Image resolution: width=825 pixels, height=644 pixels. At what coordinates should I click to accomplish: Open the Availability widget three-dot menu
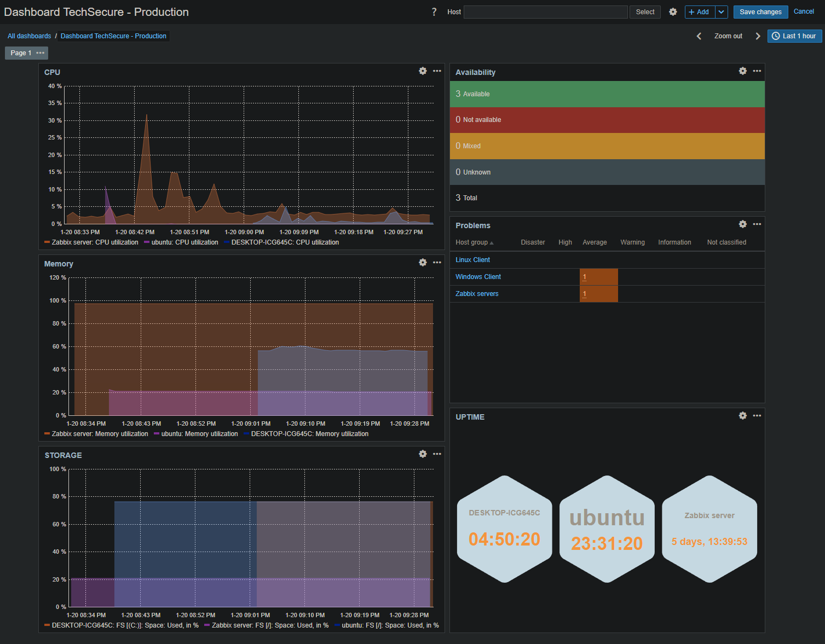[x=757, y=71]
